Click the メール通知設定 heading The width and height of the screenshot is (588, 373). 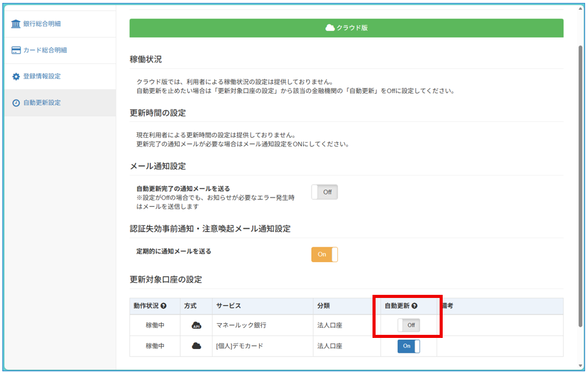pyautogui.click(x=158, y=166)
